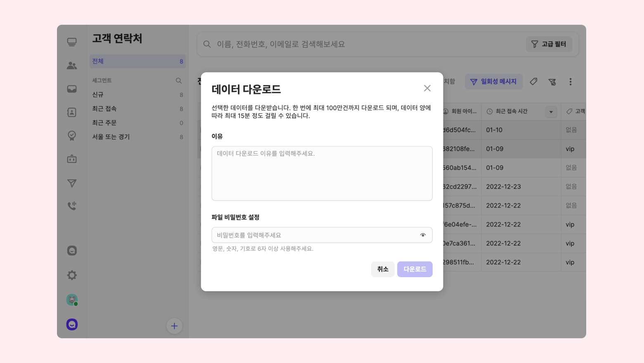Open the three-dot more options menu

[570, 82]
